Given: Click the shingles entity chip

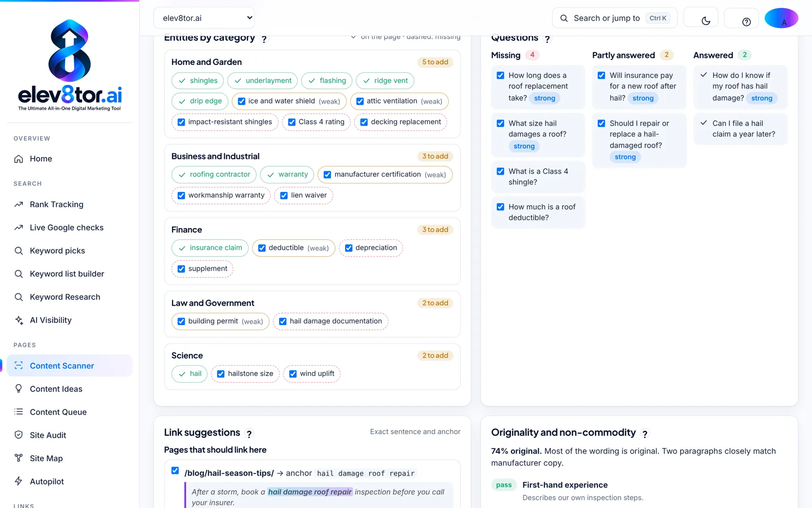Looking at the screenshot, I should (197, 81).
